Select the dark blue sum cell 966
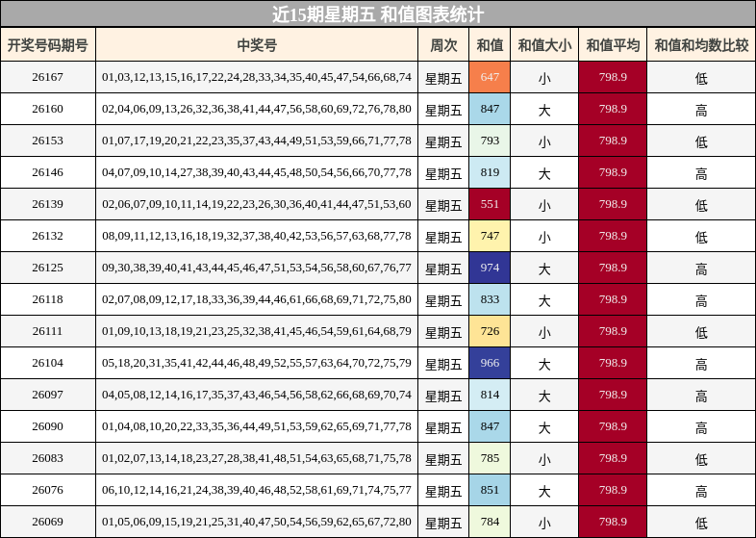 tap(490, 364)
